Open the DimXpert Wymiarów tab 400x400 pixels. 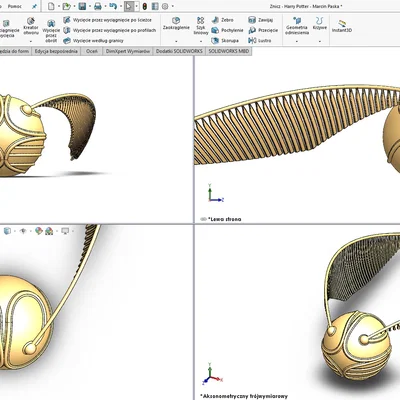click(127, 51)
